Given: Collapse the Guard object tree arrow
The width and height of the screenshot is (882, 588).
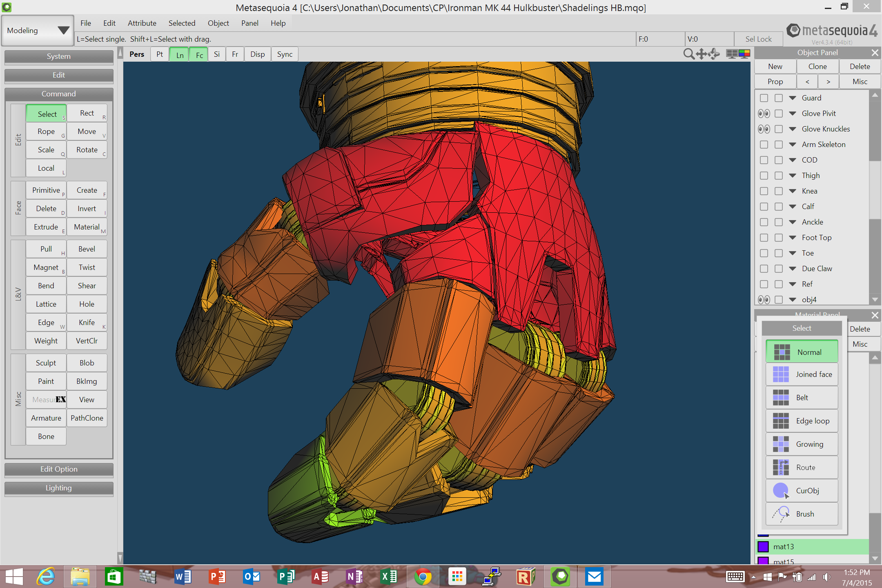Looking at the screenshot, I should [x=793, y=98].
